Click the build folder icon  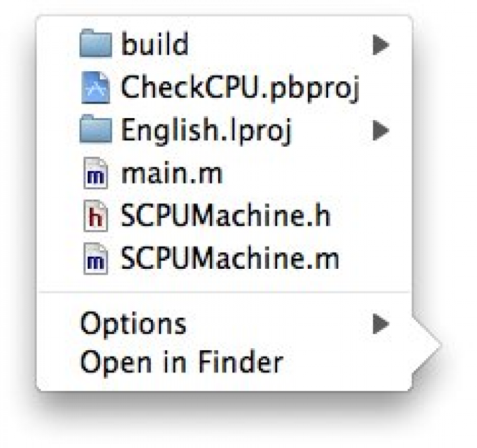[x=96, y=44]
